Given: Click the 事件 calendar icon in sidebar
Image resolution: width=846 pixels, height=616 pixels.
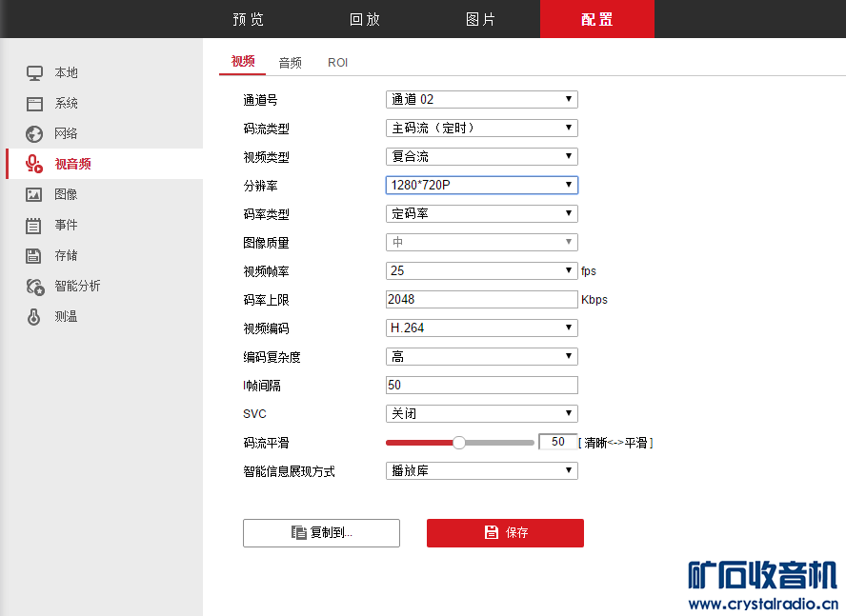Looking at the screenshot, I should (x=33, y=226).
